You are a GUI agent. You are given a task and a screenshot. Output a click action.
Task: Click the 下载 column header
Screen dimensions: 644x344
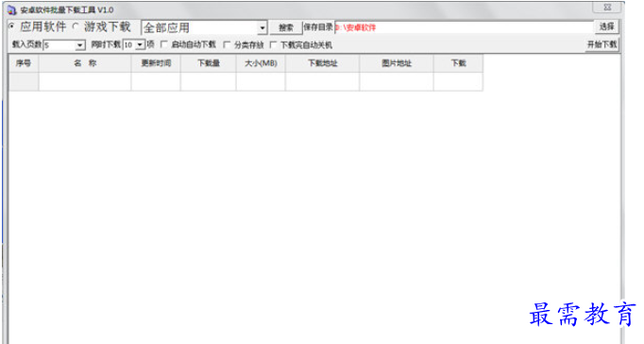(458, 63)
